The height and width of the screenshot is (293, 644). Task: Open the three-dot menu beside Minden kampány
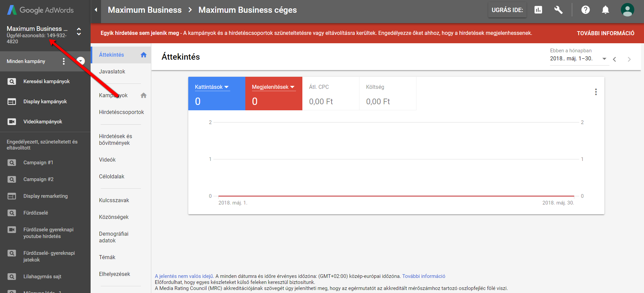click(x=64, y=61)
